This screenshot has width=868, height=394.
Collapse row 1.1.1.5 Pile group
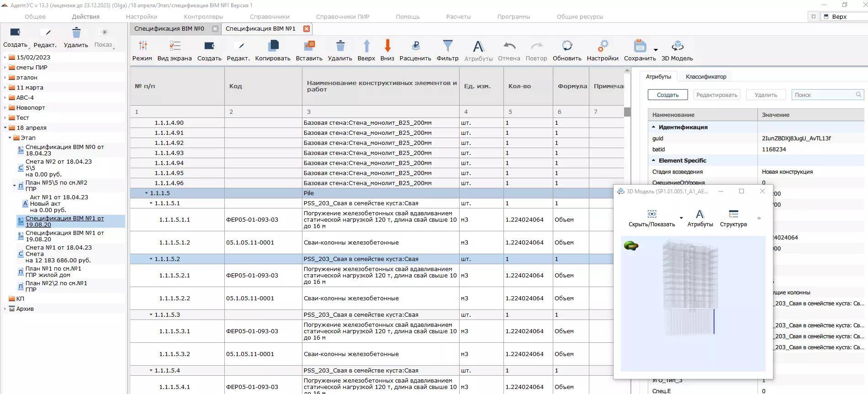tap(147, 193)
